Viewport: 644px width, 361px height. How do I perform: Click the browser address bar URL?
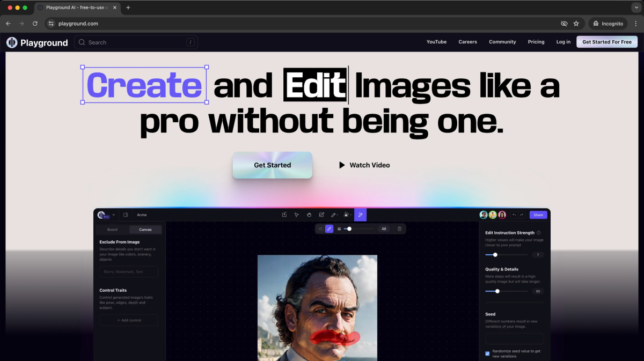[78, 24]
